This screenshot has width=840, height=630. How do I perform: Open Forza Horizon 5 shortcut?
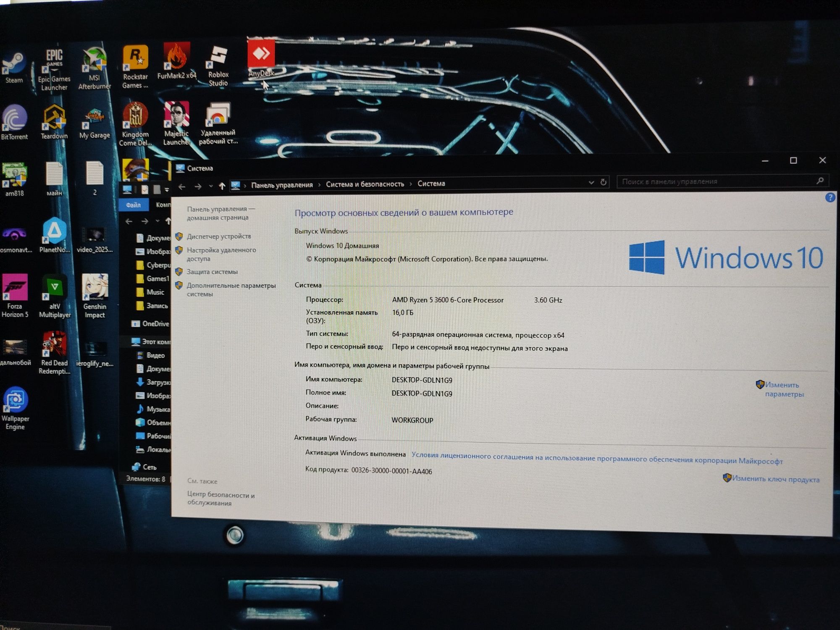coord(15,296)
